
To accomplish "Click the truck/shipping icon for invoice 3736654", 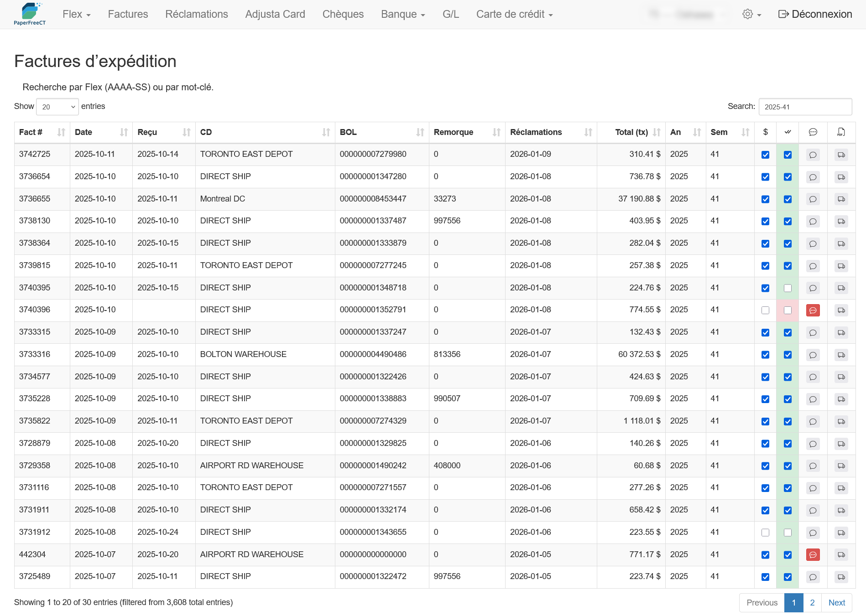I will pos(841,177).
